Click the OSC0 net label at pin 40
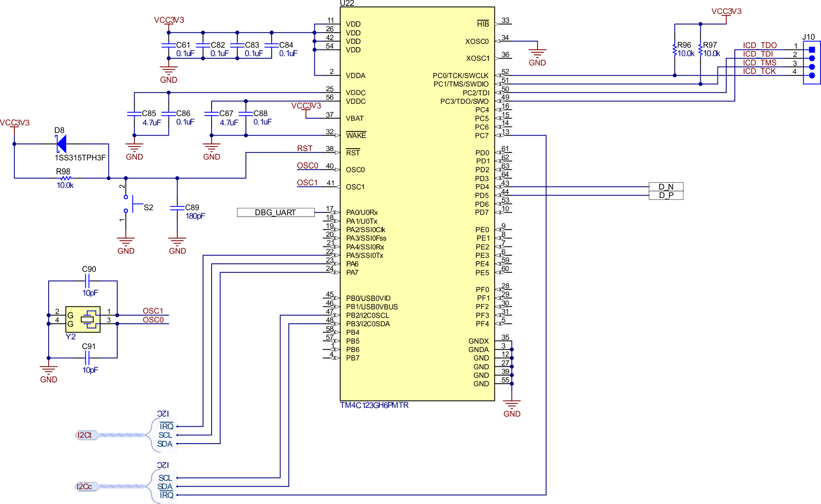 (x=307, y=165)
